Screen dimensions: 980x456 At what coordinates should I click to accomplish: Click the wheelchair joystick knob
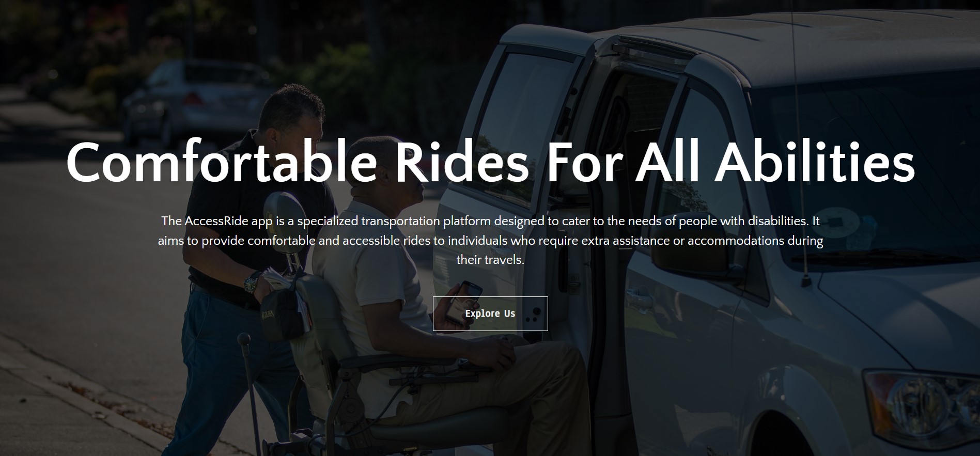coord(243,340)
